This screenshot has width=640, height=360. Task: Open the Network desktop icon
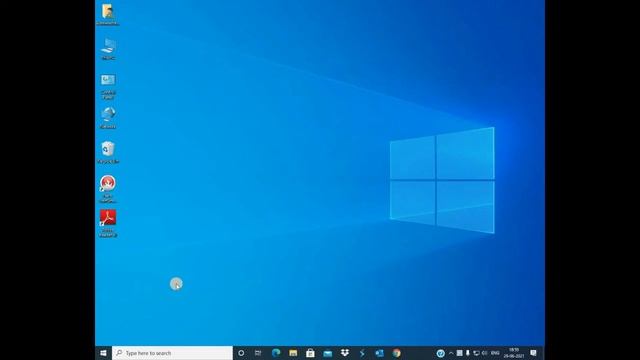tap(108, 118)
